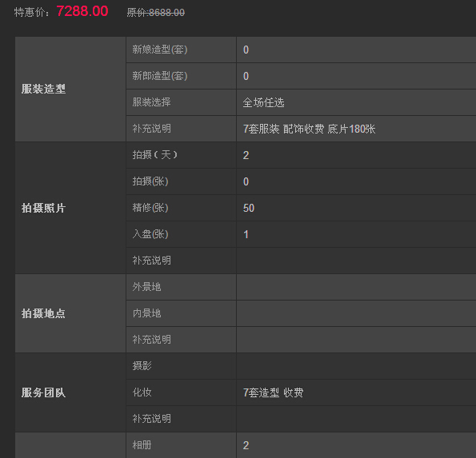Click the special price 7288.00

point(82,11)
